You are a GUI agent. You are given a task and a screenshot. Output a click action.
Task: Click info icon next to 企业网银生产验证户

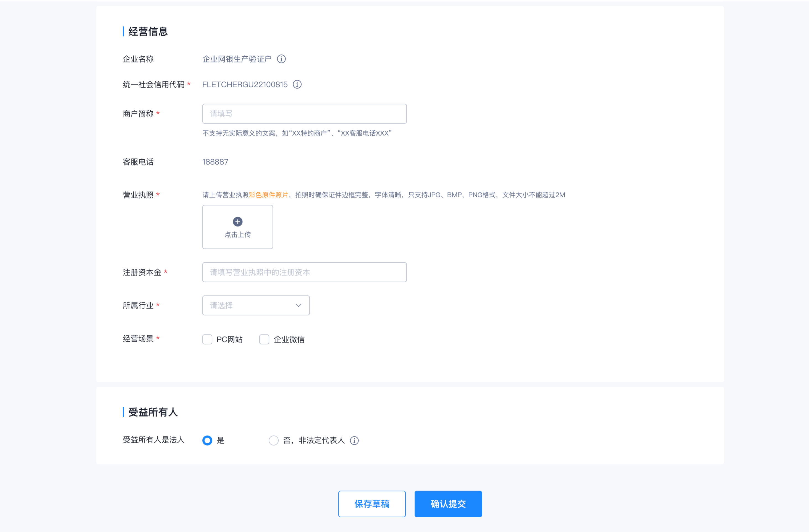[x=281, y=59]
